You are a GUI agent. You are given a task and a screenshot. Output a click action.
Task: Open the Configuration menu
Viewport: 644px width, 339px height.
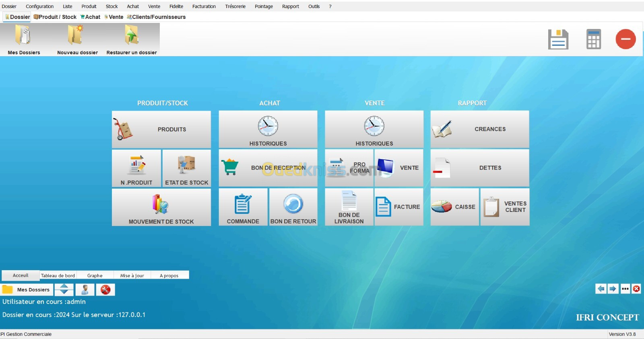tap(39, 6)
